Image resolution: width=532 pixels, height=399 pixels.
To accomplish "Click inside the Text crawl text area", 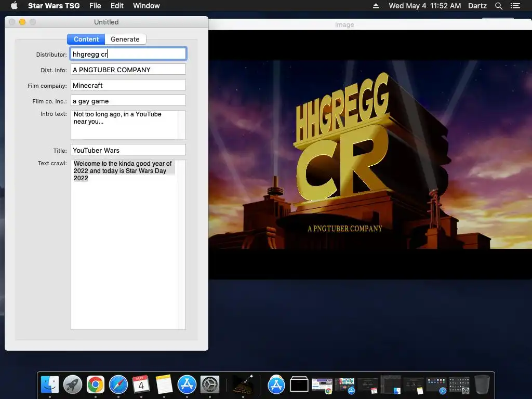I will coord(124,244).
